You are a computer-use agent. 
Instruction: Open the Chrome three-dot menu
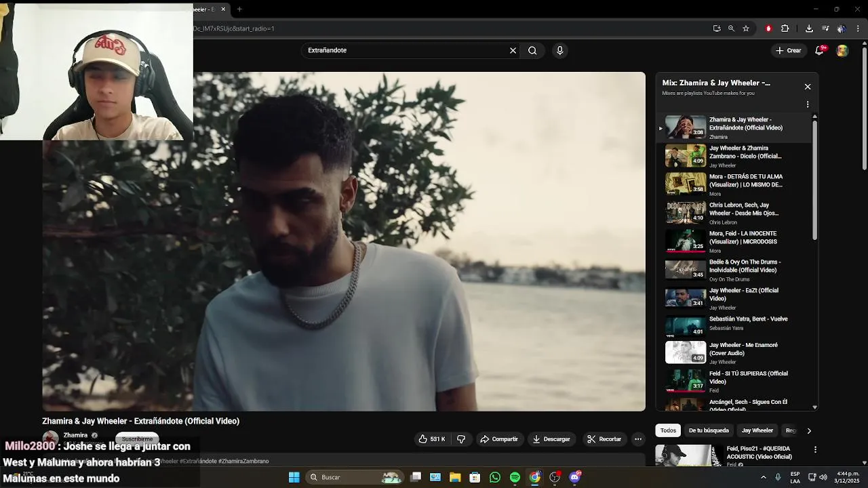point(859,28)
